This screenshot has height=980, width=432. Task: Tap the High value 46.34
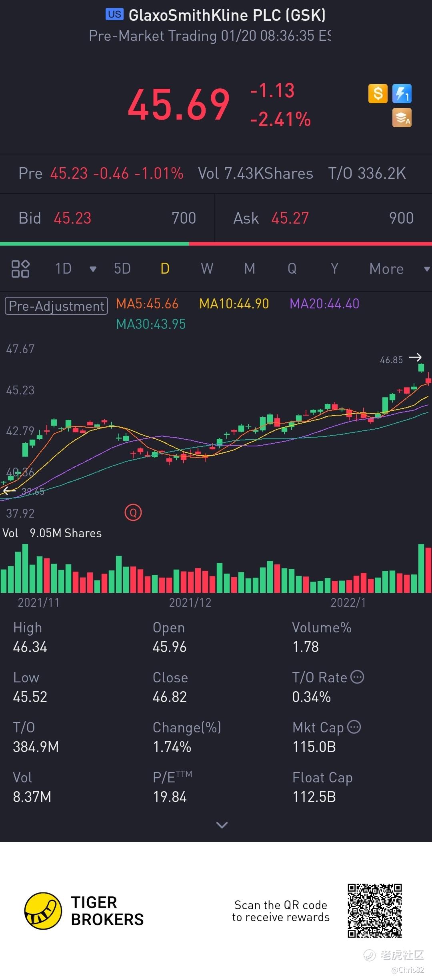(30, 647)
